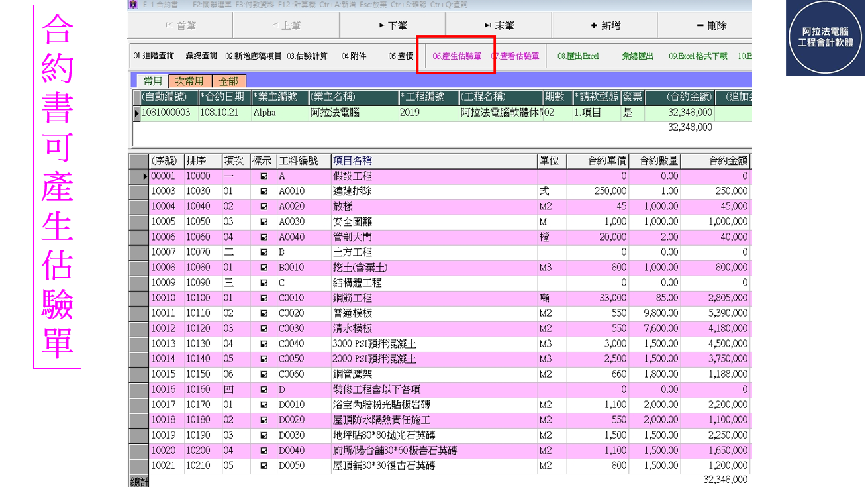Viewport: 868px width, 487px height.
Task: Click the 3000 PSI預拌混凝土 cell
Action: click(x=434, y=345)
